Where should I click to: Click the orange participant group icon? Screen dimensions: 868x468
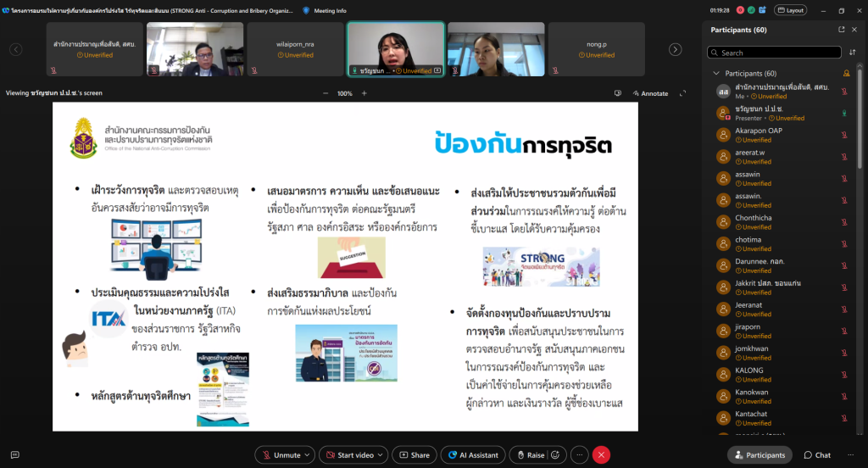[847, 73]
